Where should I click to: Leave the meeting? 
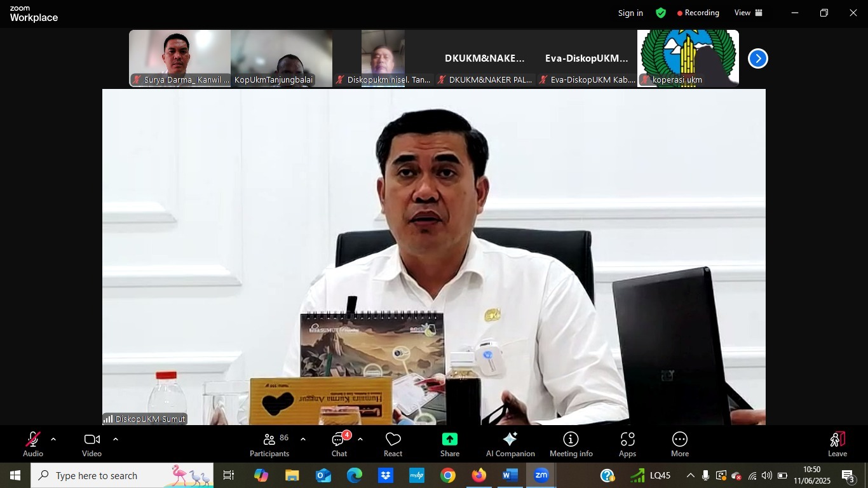tap(837, 444)
